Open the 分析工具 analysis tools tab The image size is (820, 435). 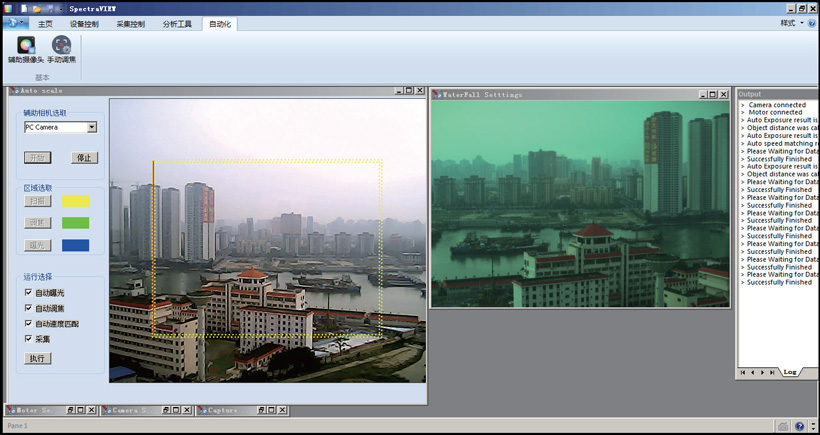coord(177,23)
